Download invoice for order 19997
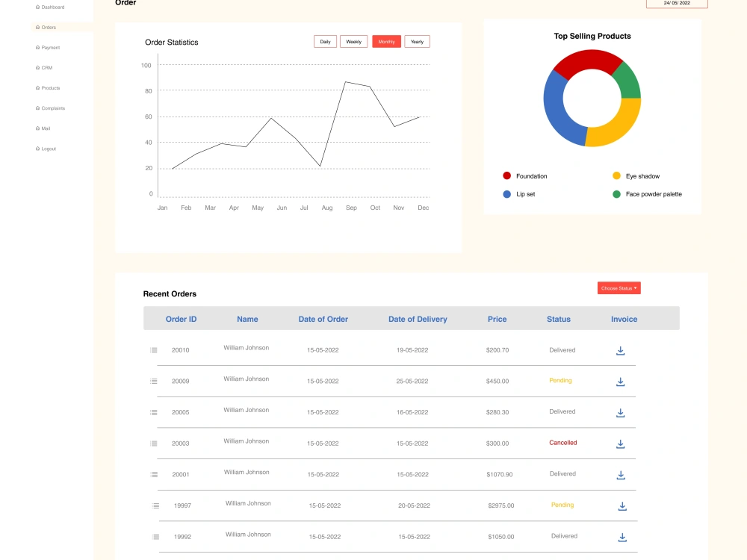The height and width of the screenshot is (560, 747). 622,506
